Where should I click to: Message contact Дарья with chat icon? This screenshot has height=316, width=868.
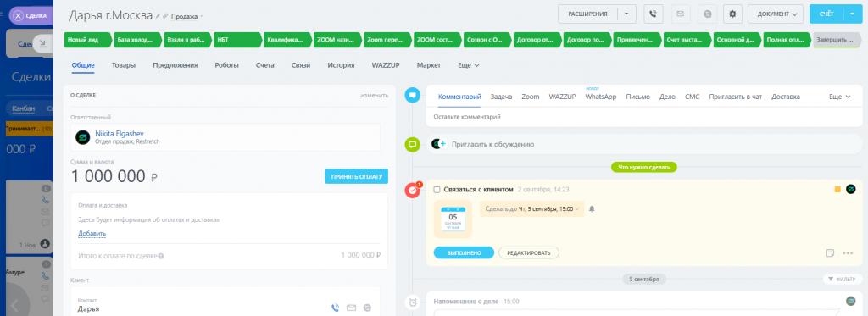pos(367,308)
